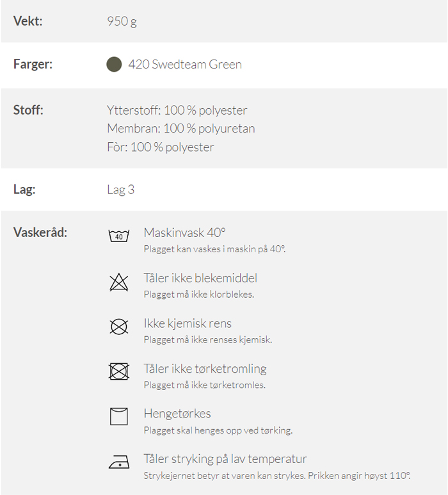The image size is (448, 495).
Task: Click the Stoff label
Action: tap(28, 110)
